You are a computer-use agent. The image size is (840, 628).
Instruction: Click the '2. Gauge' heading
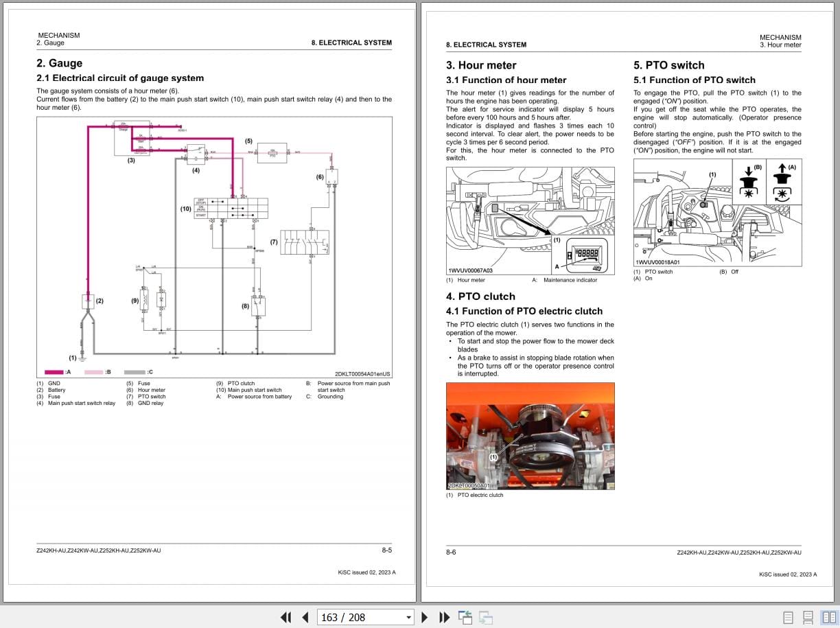[59, 63]
